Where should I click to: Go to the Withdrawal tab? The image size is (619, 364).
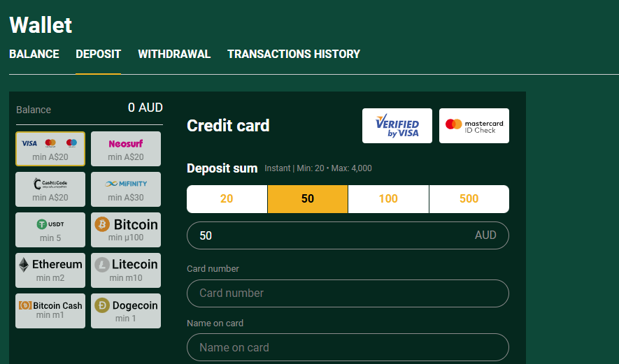click(174, 54)
